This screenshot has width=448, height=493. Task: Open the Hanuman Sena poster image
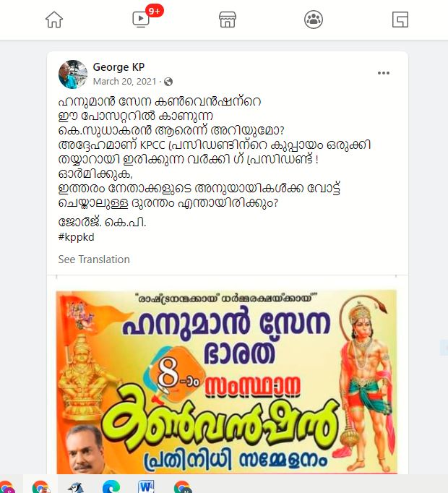[226, 382]
